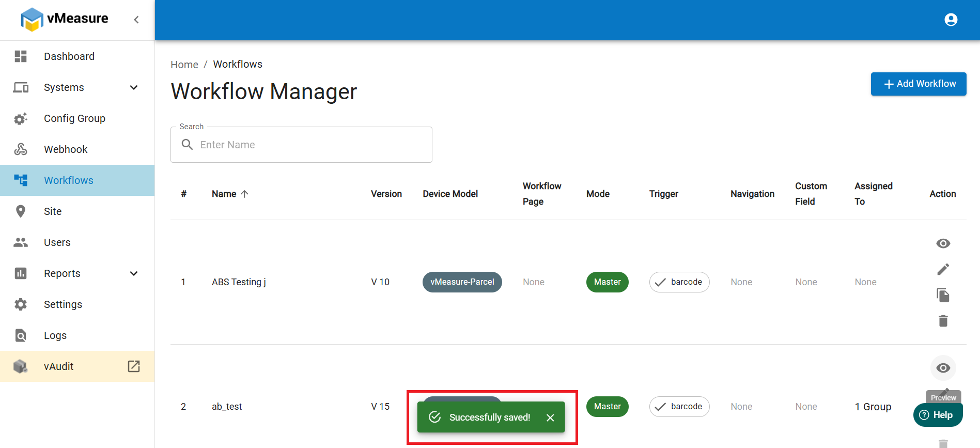Open Dashboard from the sidebar
This screenshot has width=980, height=448.
pos(77,56)
